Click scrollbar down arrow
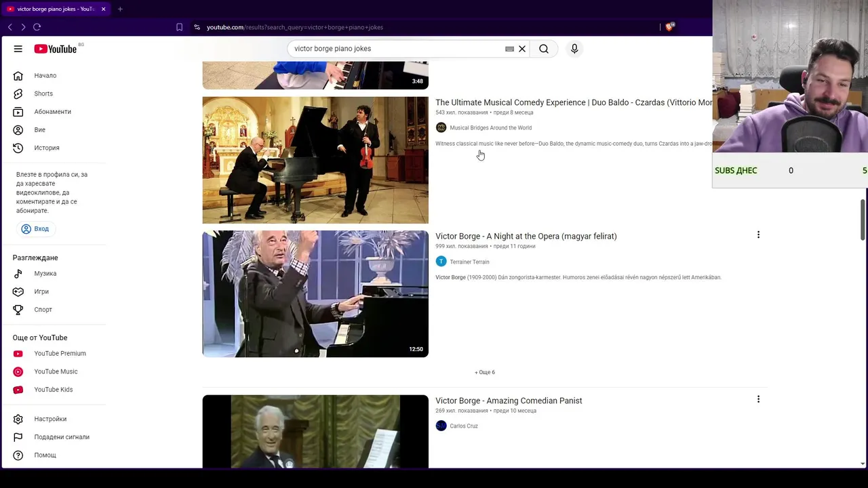The image size is (868, 488). pyautogui.click(x=863, y=464)
